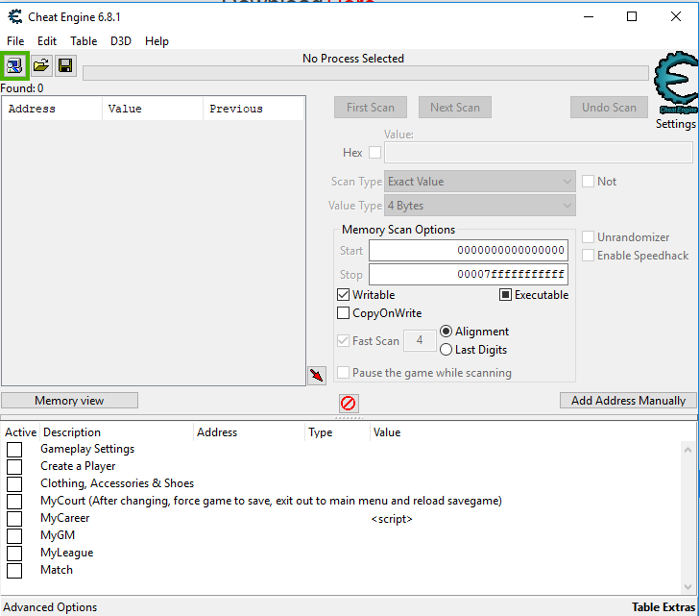Toggle the Enable Speedhack checkbox
This screenshot has height=616, width=700.
coord(588,255)
